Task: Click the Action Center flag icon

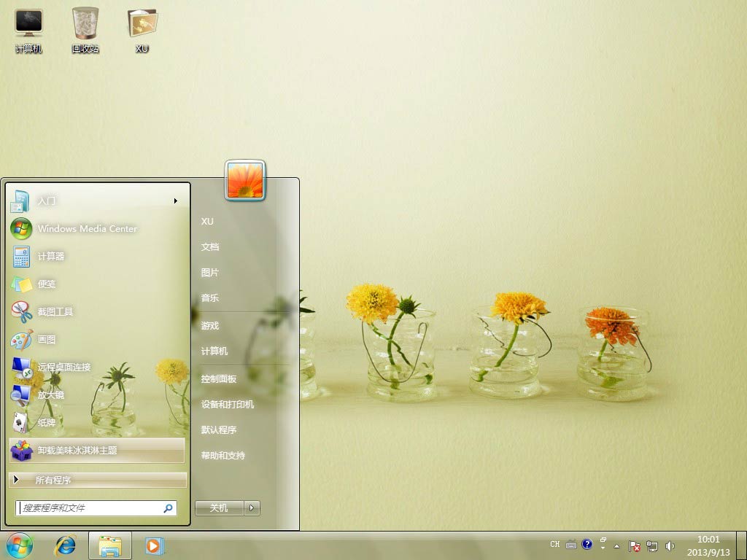Action: click(x=635, y=545)
